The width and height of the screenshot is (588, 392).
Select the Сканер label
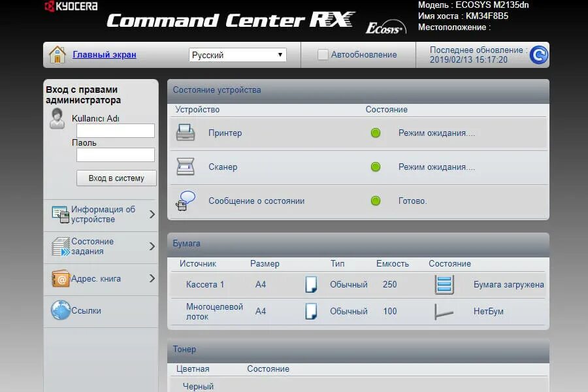pos(223,167)
